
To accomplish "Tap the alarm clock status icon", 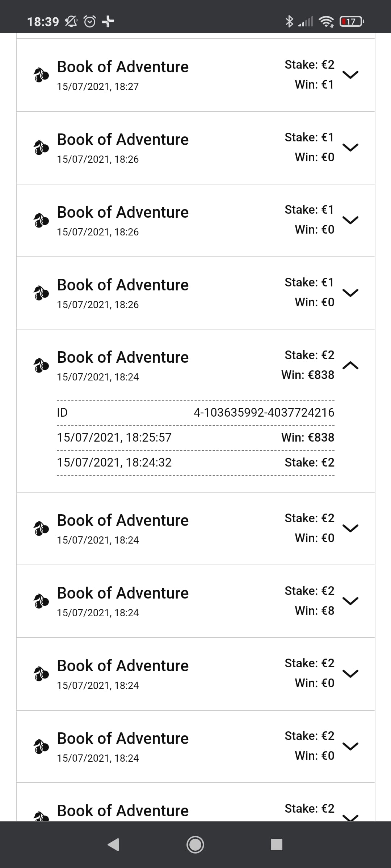I will [x=90, y=22].
